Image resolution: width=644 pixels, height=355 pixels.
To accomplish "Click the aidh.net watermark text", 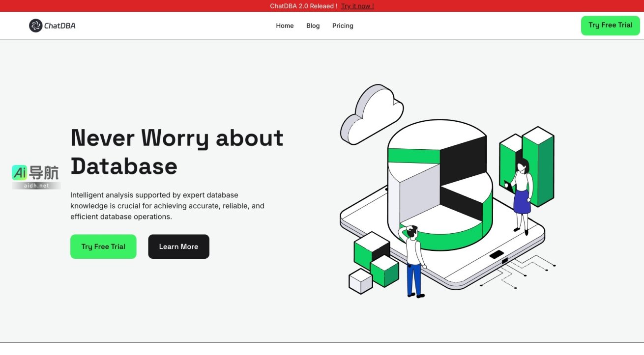I will click(36, 186).
